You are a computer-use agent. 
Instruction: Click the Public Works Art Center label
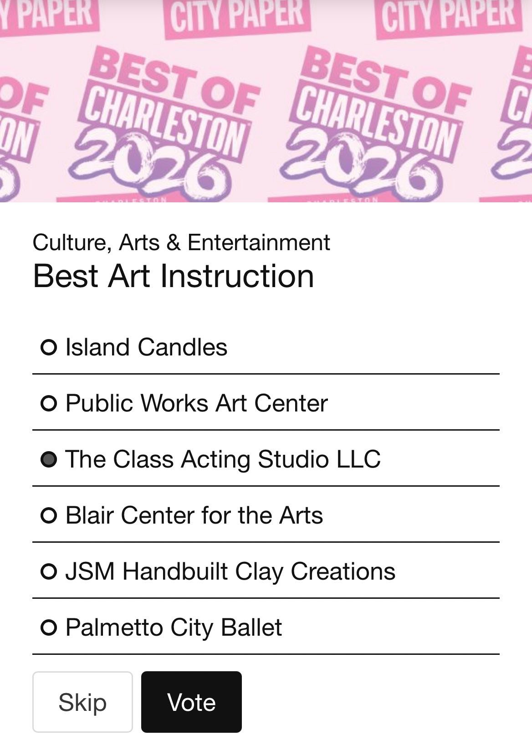tap(196, 403)
